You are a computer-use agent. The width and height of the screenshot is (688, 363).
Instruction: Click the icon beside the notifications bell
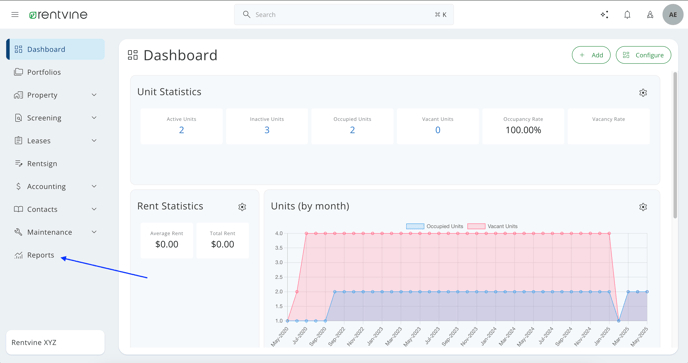click(650, 14)
